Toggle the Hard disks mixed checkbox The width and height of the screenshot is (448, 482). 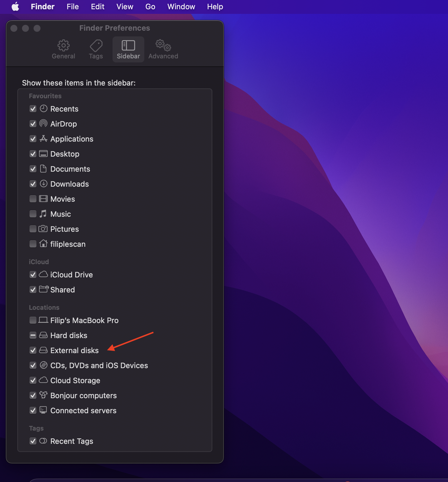[x=33, y=335]
